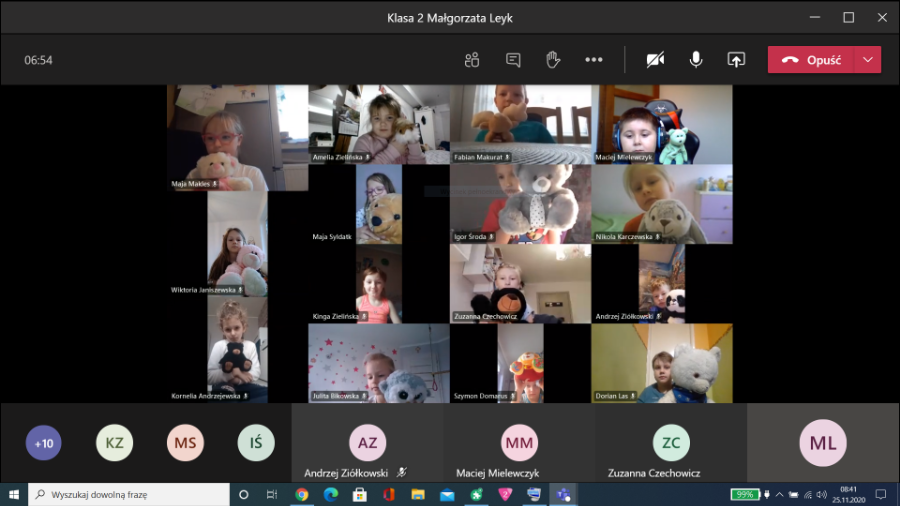Viewport: 900px width, 506px height.
Task: Select the MS participant avatar
Action: (185, 443)
